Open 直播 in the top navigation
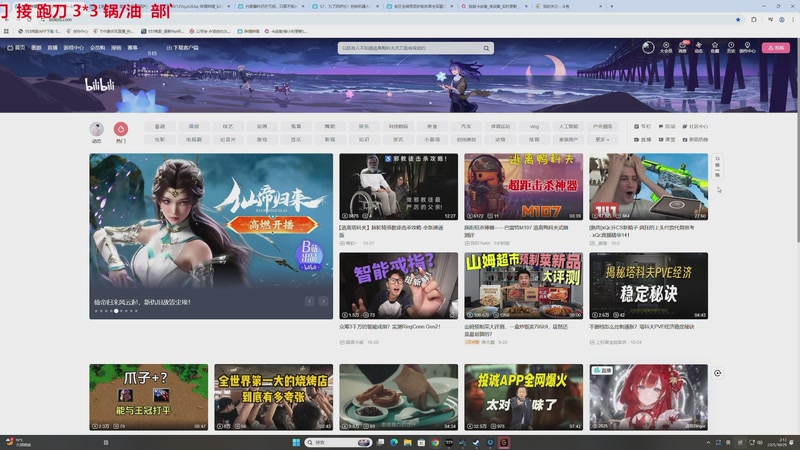This screenshot has height=450, width=800. click(53, 47)
